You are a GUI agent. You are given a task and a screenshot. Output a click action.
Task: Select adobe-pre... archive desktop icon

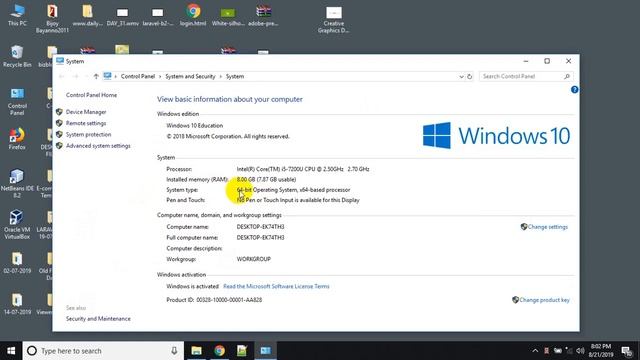coord(263,16)
